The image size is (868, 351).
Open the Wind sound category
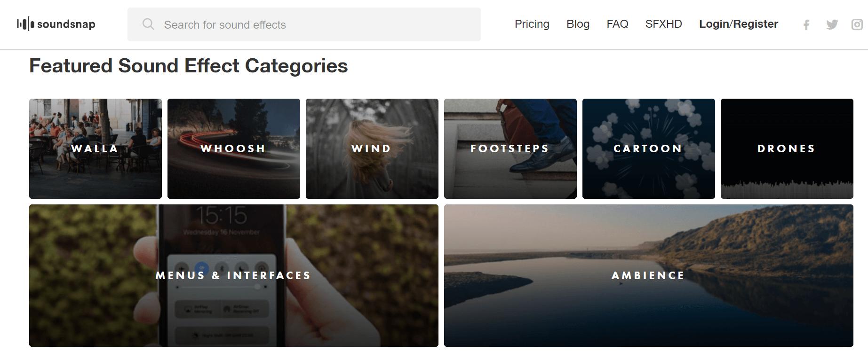point(372,148)
